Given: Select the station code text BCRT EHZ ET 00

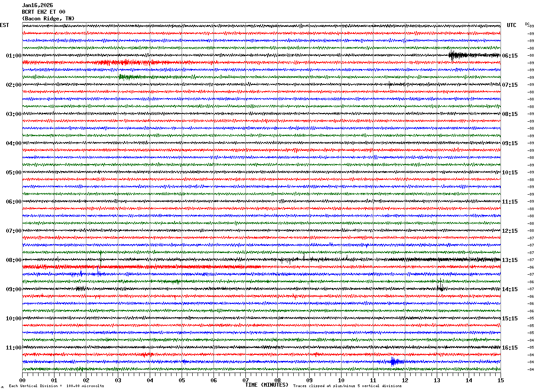Looking at the screenshot, I should click(43, 12).
